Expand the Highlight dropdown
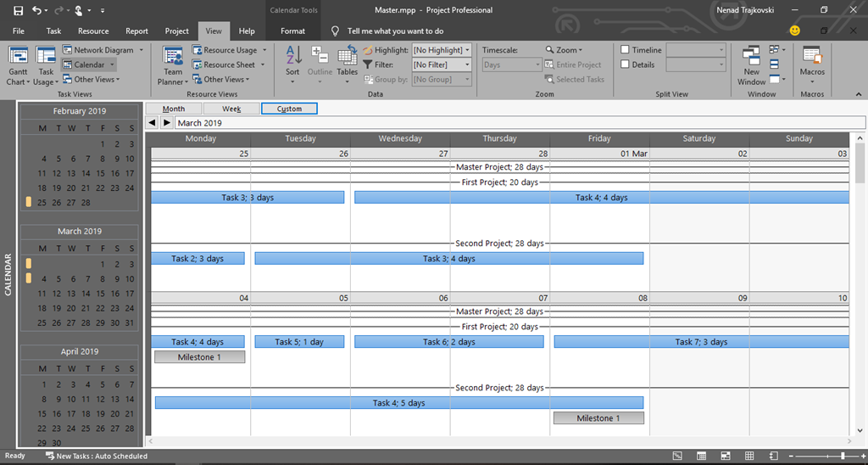Screen dimensions: 868x465 pyautogui.click(x=467, y=50)
